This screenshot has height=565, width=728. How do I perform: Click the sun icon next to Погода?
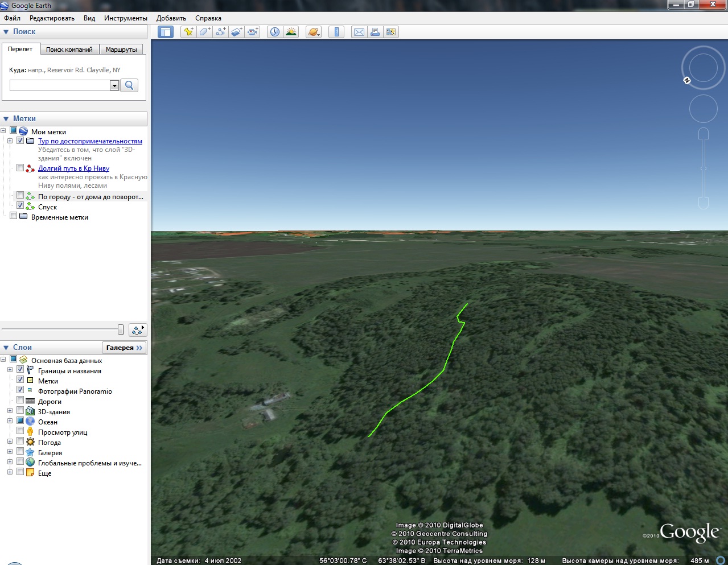30,442
